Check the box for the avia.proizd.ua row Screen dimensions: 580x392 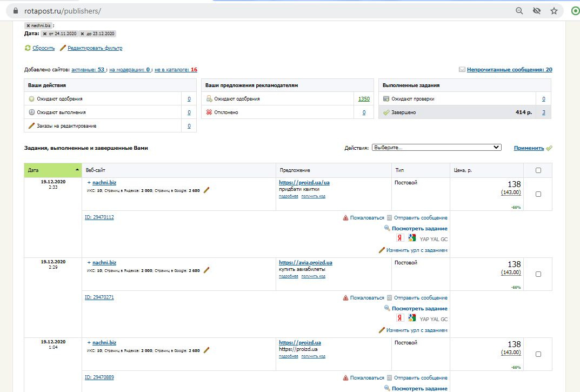coord(538,274)
